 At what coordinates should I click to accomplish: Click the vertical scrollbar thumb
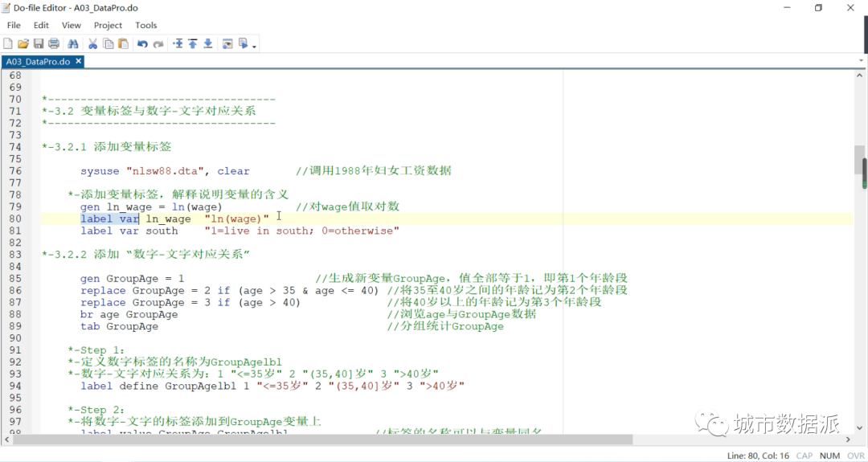tap(859, 161)
